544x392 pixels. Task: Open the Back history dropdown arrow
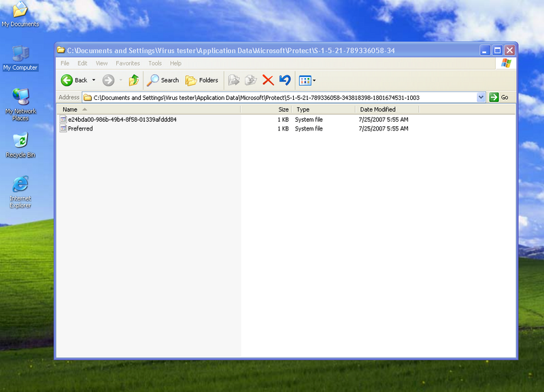pos(94,80)
